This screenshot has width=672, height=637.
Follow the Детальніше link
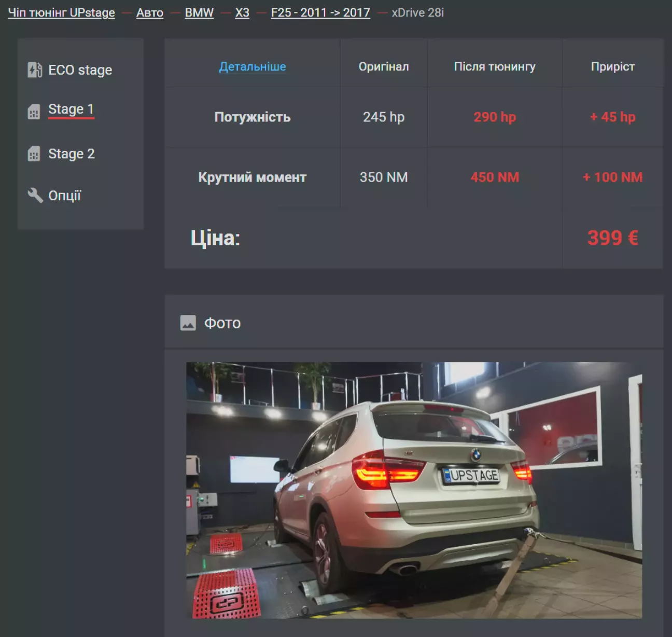253,66
